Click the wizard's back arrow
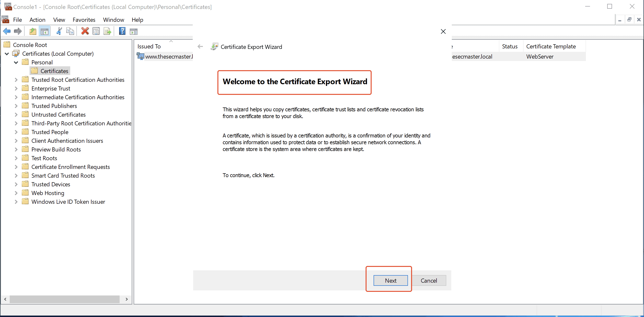Image resolution: width=644 pixels, height=317 pixels. tap(200, 46)
